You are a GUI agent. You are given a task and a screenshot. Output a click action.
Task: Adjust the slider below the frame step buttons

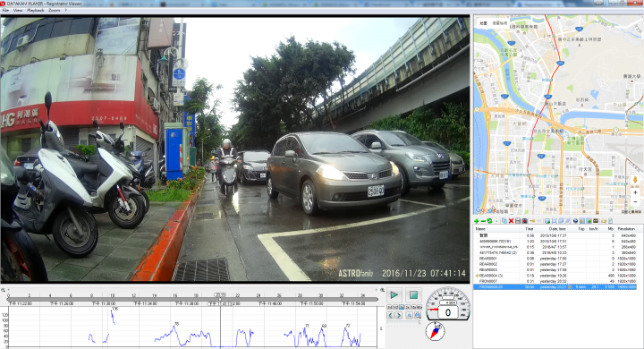403,322
